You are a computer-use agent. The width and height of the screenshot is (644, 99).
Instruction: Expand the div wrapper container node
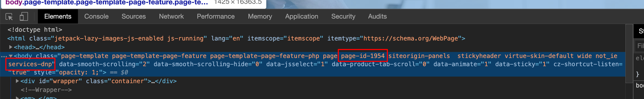point(17,81)
